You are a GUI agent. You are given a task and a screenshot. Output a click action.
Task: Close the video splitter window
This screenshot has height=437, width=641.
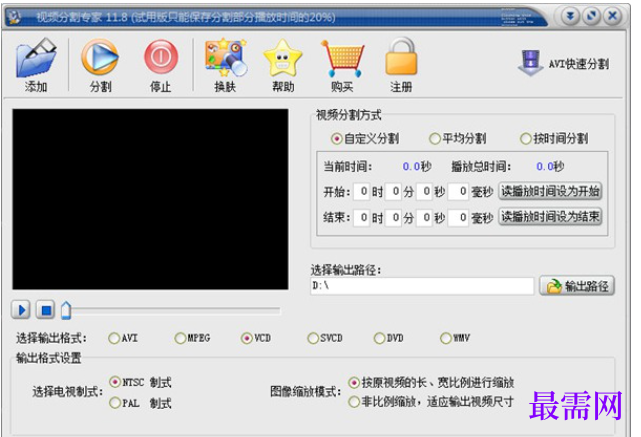click(x=612, y=16)
